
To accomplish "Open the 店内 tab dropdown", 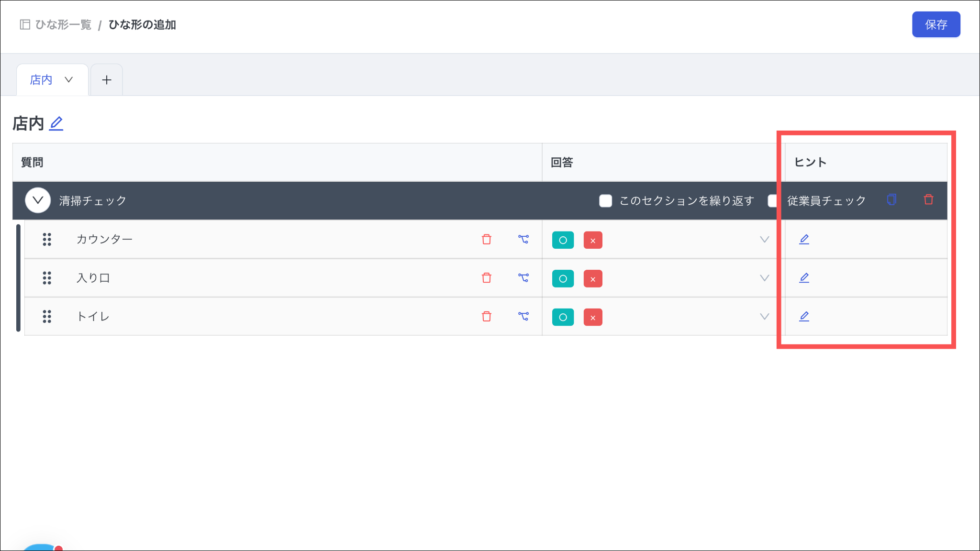I will [69, 80].
